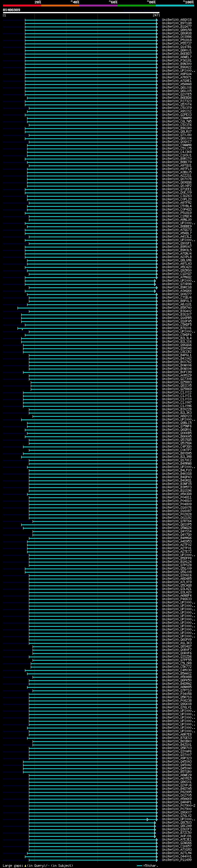Click hit label UniRef100_Q2XTE5

click(177, 94)
